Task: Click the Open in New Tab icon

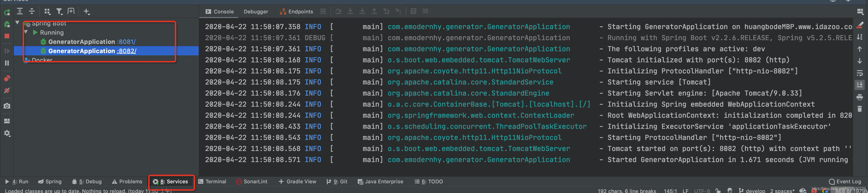Action: (x=71, y=12)
